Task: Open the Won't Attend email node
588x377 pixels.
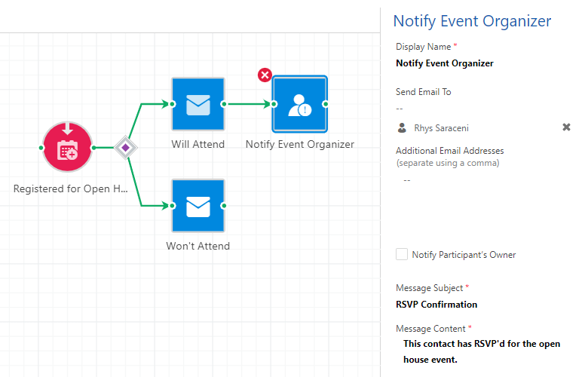Action: (198, 206)
